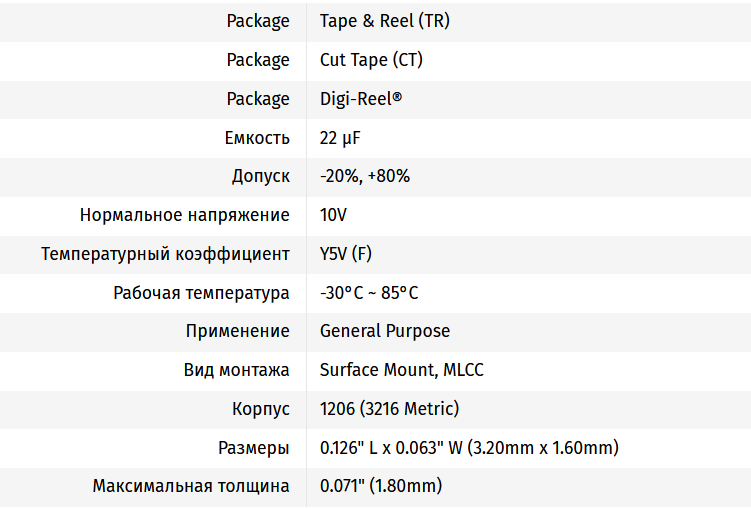751x509 pixels.
Task: Click the Рабочая температура label
Action: (x=201, y=293)
